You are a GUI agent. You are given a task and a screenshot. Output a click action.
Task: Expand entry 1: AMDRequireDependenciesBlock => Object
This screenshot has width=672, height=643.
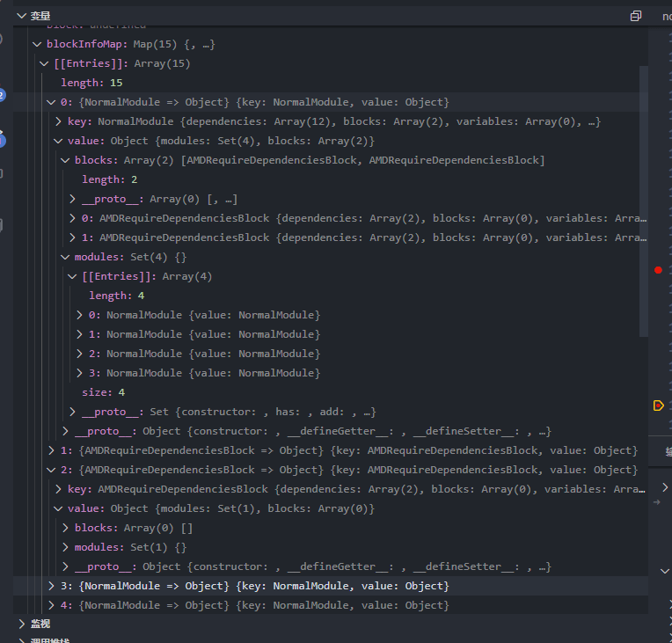[x=51, y=450]
